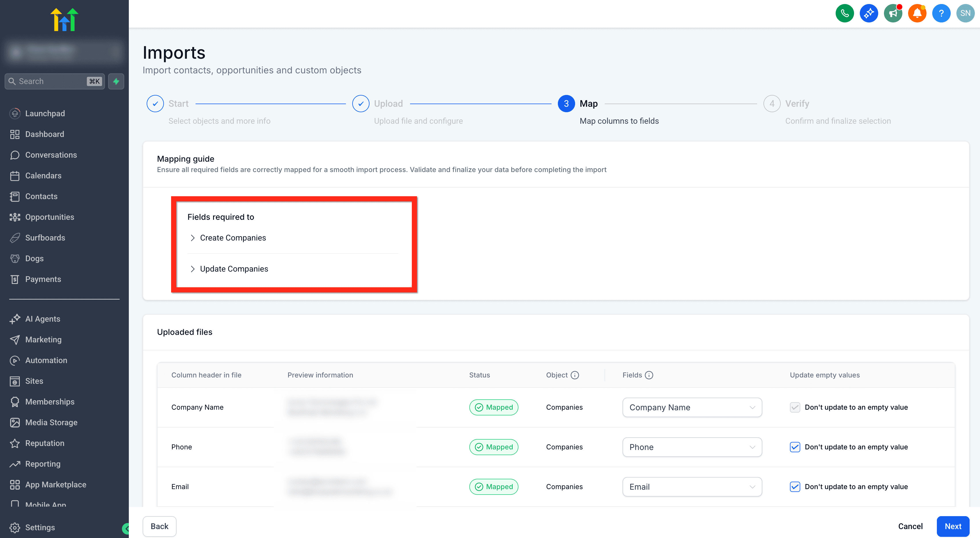The width and height of the screenshot is (980, 538).
Task: Click the green sidebar collapse arrow
Action: point(126,528)
